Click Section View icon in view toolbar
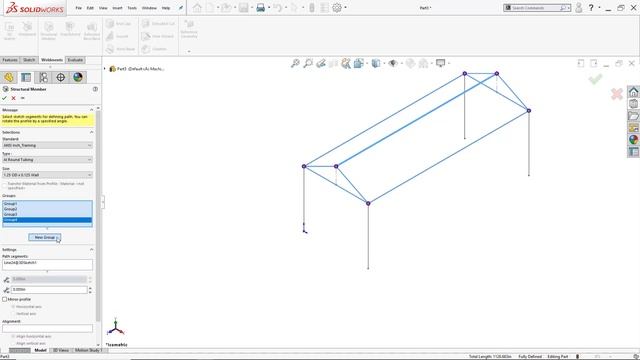This screenshot has height=360, width=640. point(333,63)
